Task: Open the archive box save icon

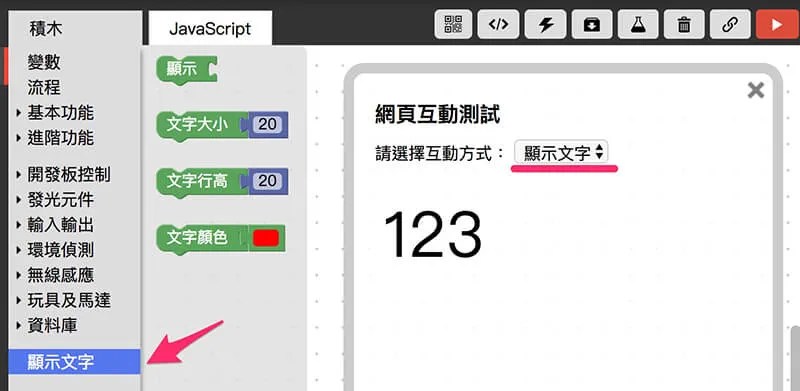Action: [592, 24]
